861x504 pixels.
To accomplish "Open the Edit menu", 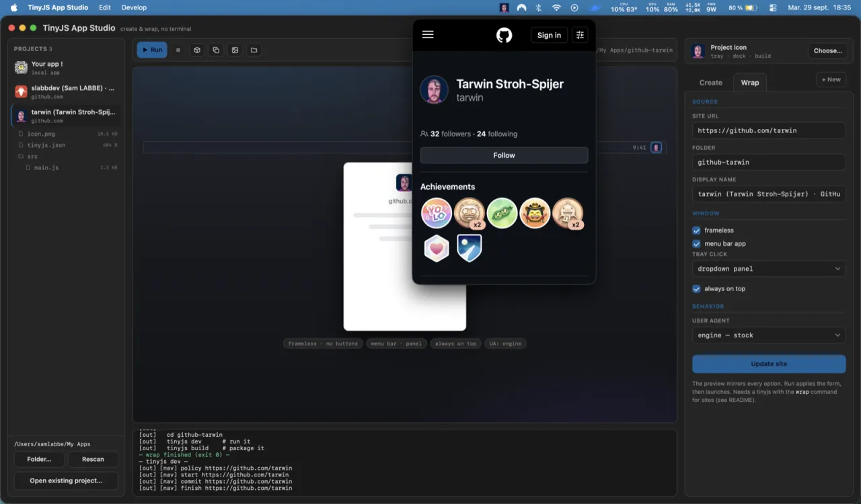I will [x=105, y=7].
